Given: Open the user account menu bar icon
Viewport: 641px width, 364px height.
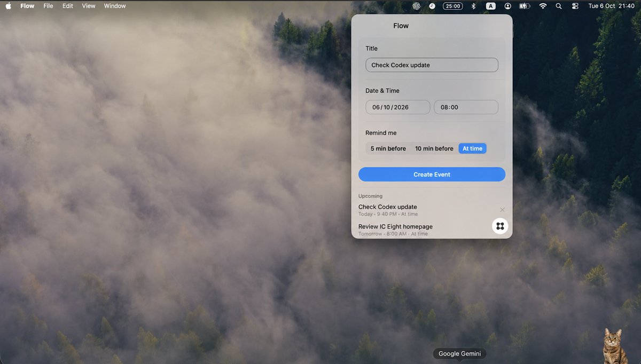Looking at the screenshot, I should (507, 6).
